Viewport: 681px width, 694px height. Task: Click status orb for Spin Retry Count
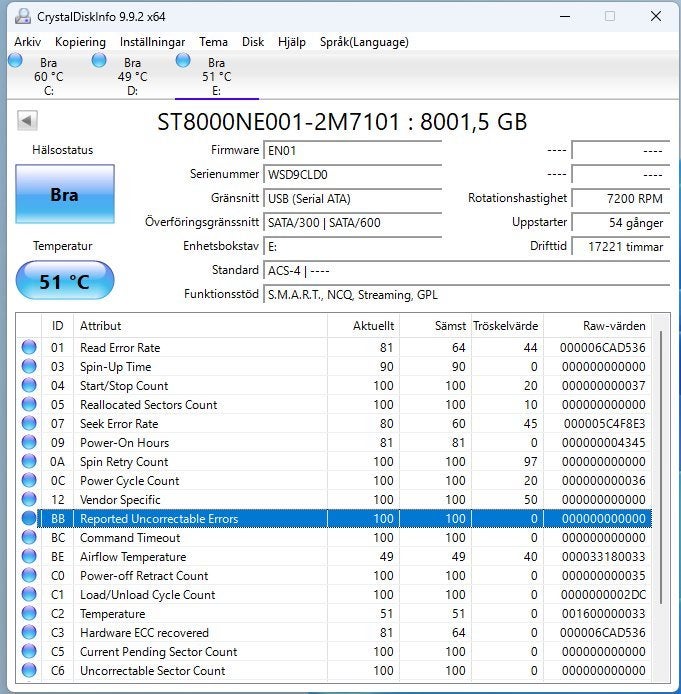pos(29,462)
